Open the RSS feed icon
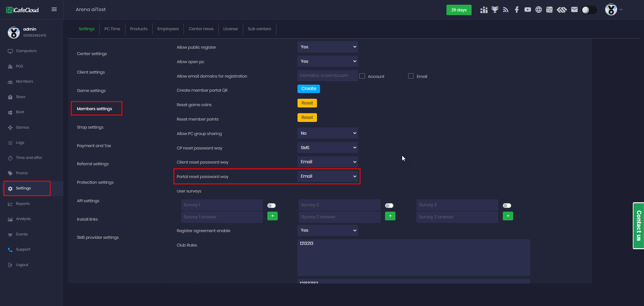644x306 pixels. (x=506, y=10)
